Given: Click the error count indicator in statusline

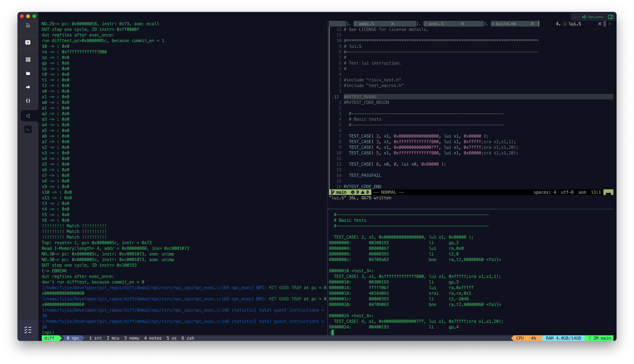Looking at the screenshot, I should 355,192.
